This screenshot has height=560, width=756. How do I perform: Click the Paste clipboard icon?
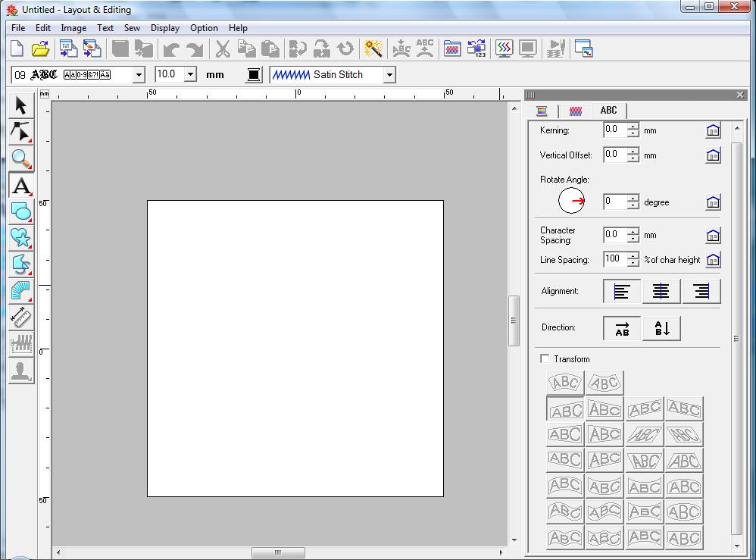coord(270,48)
